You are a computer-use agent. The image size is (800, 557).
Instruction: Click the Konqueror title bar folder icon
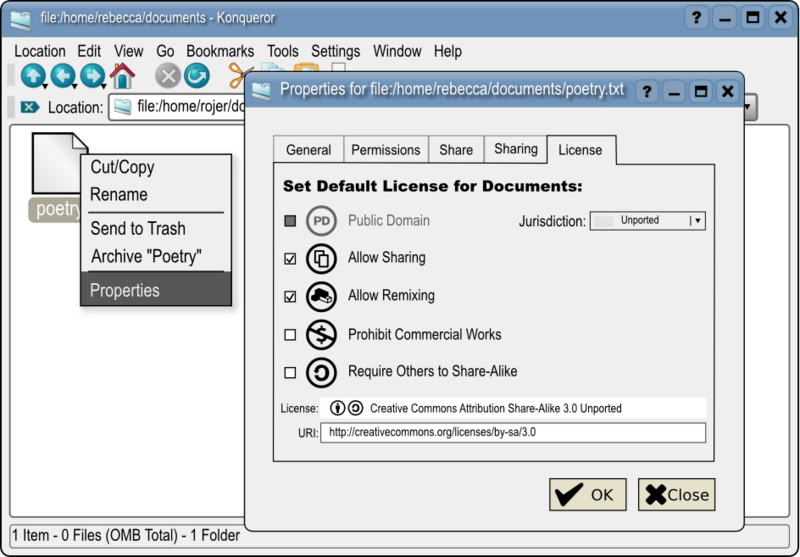20,19
